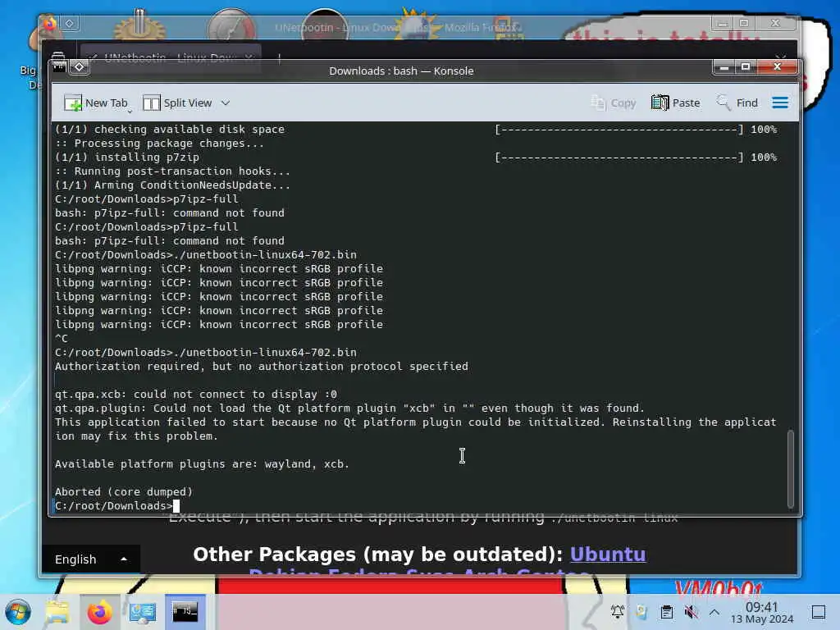Screen dimensions: 840x630
Task: Click the '^C' interrupt line
Action: coord(61,339)
